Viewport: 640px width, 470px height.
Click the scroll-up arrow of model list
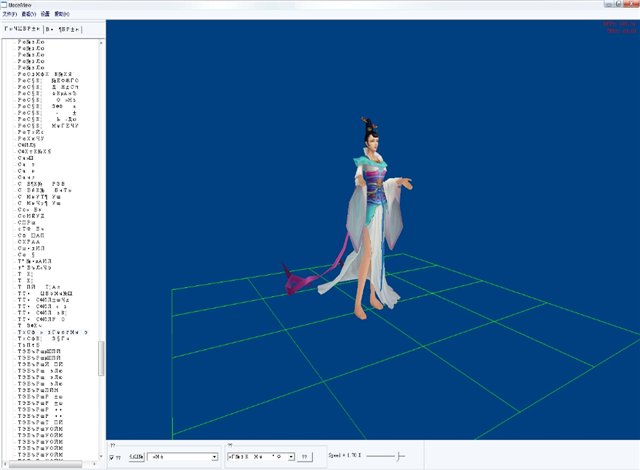101,42
